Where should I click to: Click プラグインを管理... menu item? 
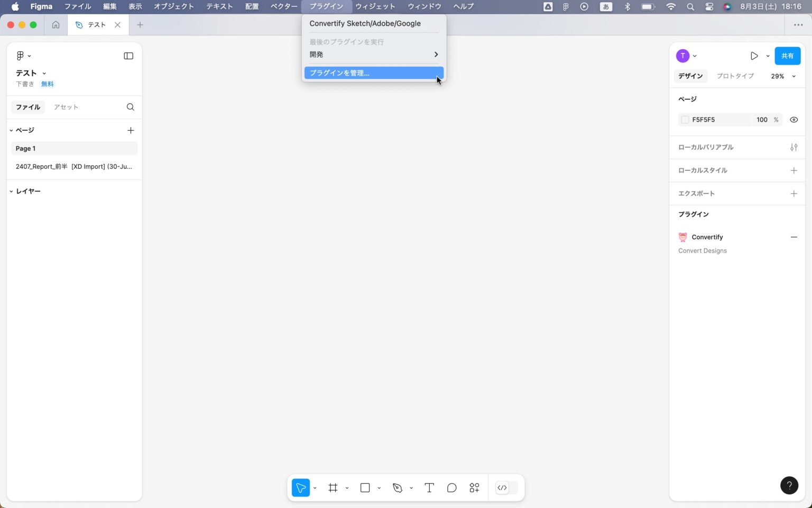(x=373, y=73)
